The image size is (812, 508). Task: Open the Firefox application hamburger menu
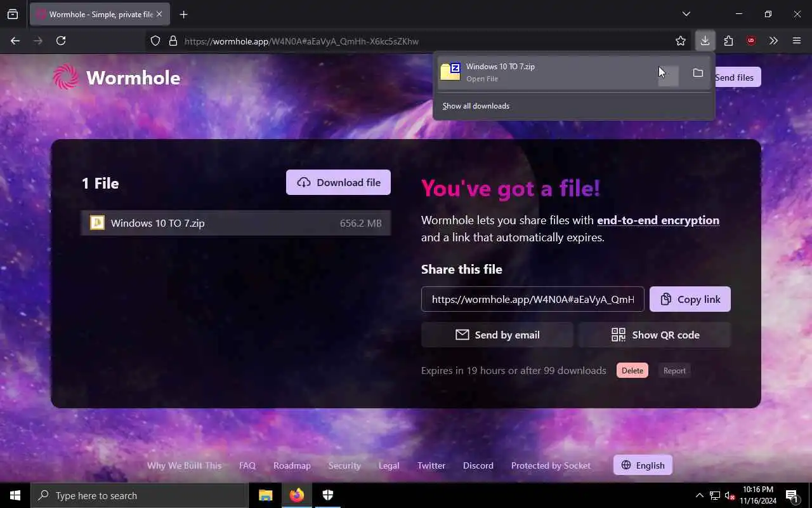[797, 41]
